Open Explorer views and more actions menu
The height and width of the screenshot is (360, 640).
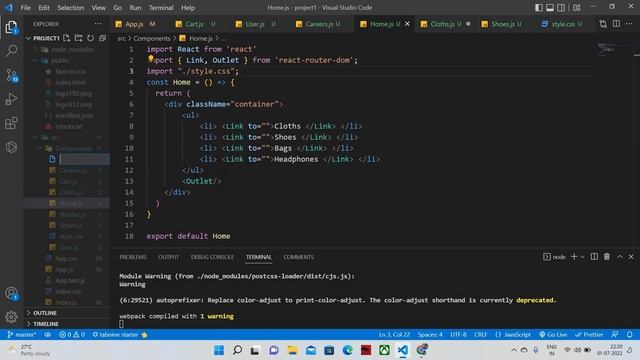(98, 24)
